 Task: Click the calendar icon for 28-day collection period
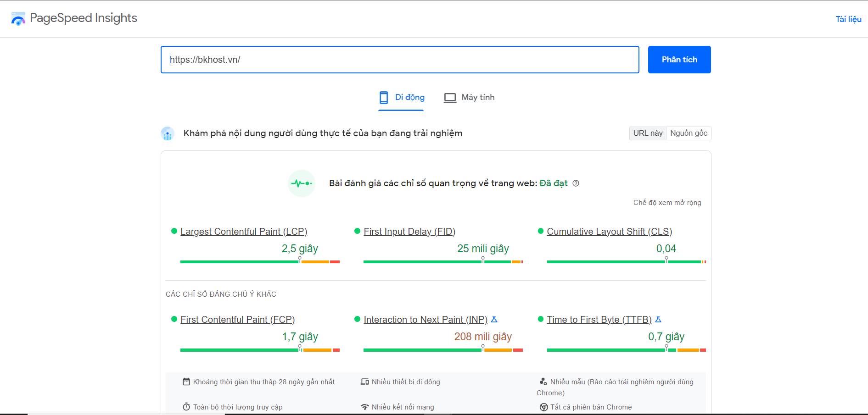[186, 382]
